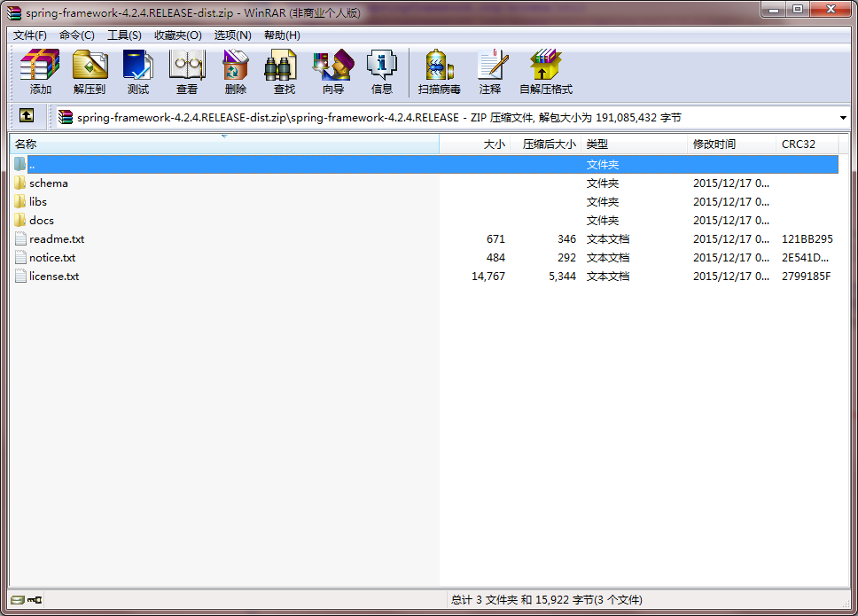Viewport: 858px width, 616px height.
Task: Select the docs folder name
Action: coord(42,221)
